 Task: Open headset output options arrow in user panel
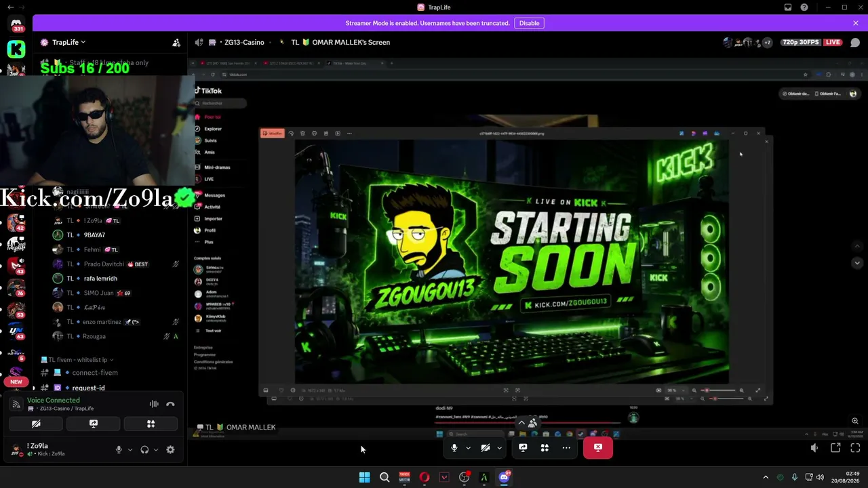coord(156,449)
